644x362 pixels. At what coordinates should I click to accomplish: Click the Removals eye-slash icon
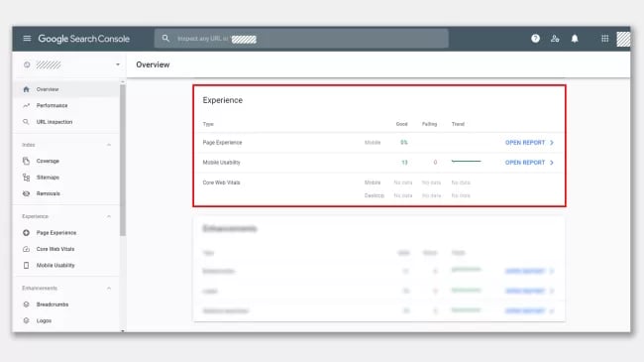[x=27, y=193]
